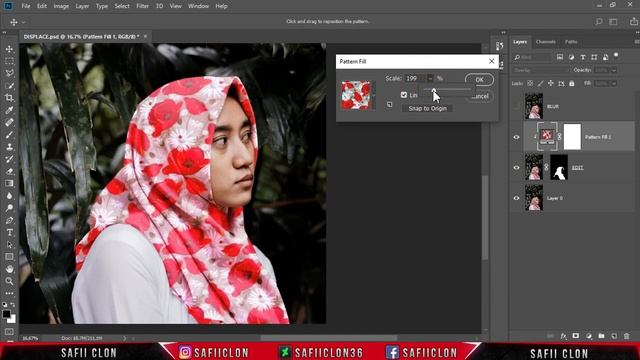Select the Move tool in the toolbar
This screenshot has height=360, width=640.
(x=9, y=49)
